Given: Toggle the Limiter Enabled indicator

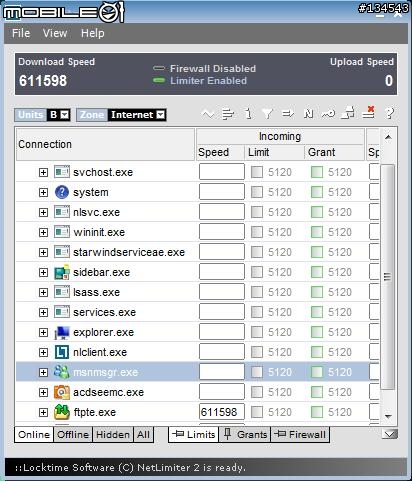Looking at the screenshot, I should tap(159, 80).
